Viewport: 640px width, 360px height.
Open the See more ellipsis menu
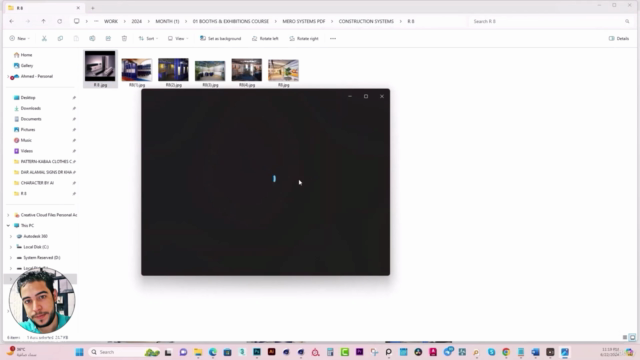pos(333,38)
